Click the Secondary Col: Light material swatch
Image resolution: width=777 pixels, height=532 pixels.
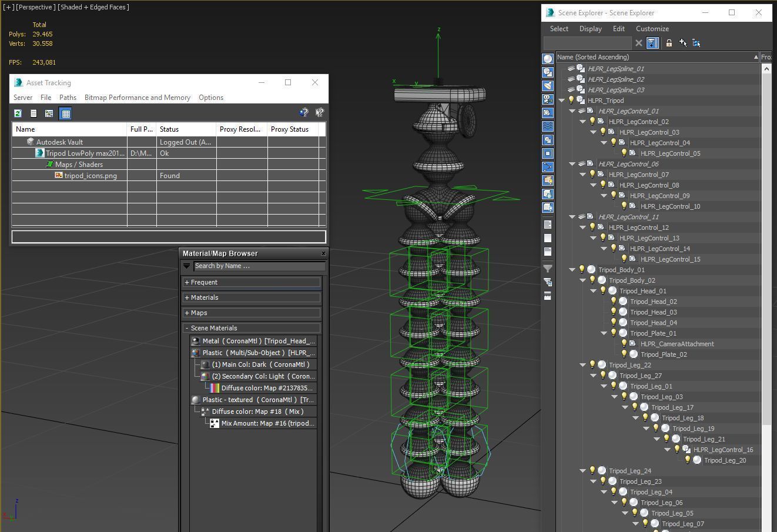[x=205, y=376]
